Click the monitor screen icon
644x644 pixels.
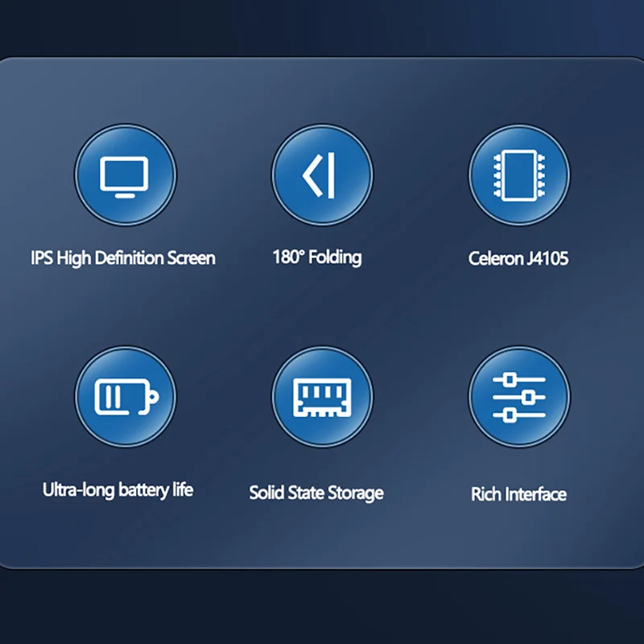[x=126, y=175]
